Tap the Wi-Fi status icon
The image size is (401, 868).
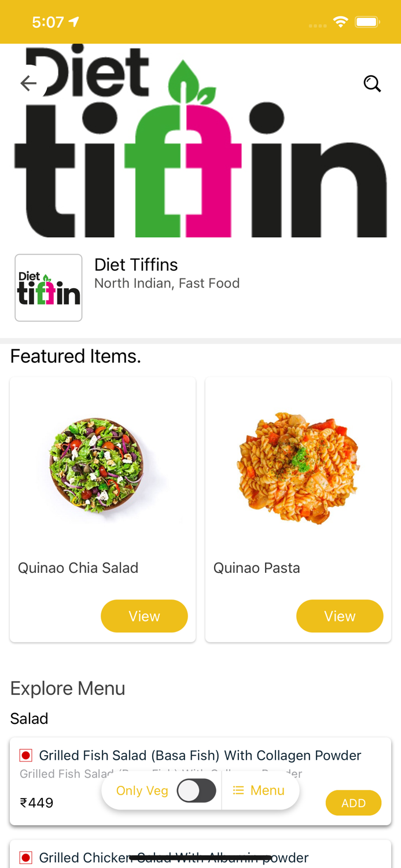[340, 22]
